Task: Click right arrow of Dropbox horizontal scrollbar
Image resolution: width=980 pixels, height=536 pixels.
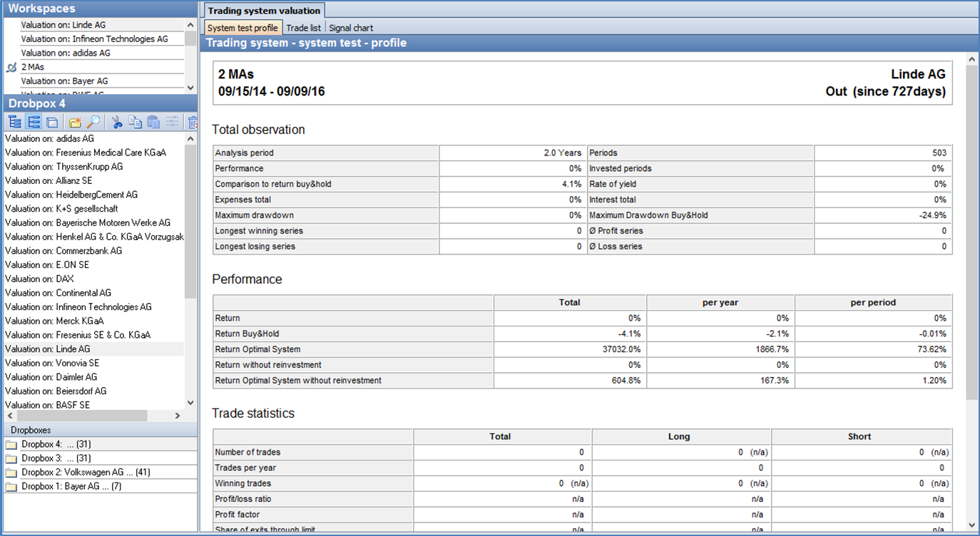Action: tap(178, 416)
